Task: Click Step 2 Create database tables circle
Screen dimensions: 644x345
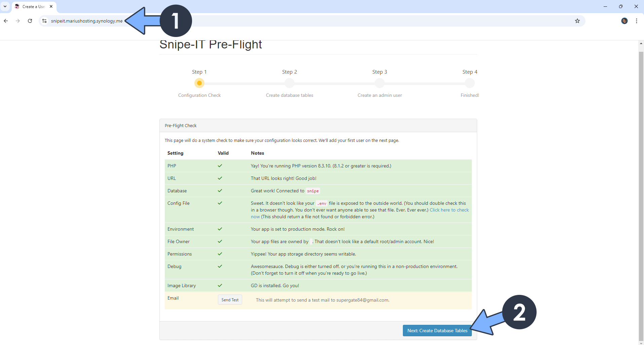Action: click(x=290, y=83)
